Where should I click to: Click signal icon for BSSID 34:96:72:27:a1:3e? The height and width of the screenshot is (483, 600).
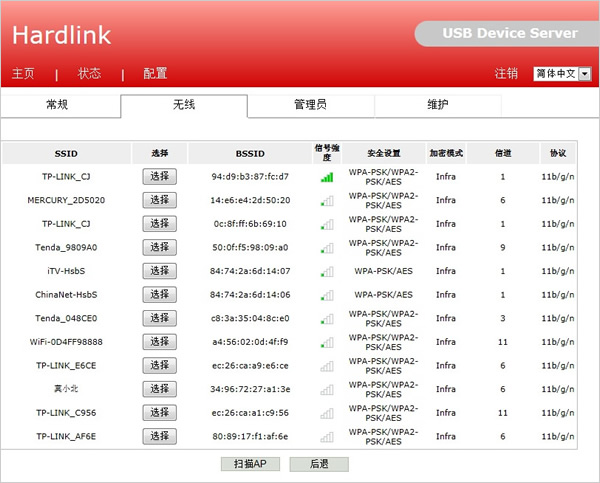(327, 390)
